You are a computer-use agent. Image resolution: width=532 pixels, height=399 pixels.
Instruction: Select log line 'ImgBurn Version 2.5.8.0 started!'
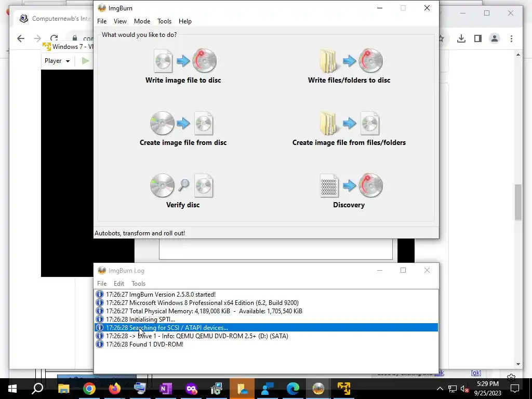267,295
